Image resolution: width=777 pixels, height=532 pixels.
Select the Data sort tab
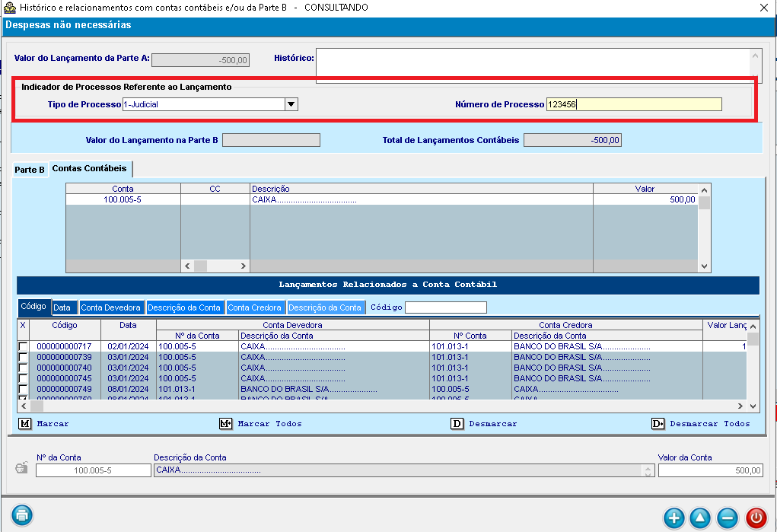pos(65,307)
